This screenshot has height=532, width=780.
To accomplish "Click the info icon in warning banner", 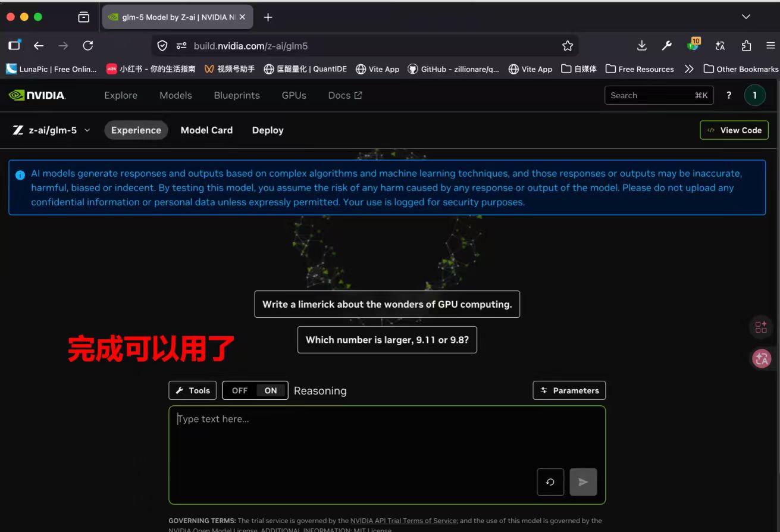I will pyautogui.click(x=20, y=175).
